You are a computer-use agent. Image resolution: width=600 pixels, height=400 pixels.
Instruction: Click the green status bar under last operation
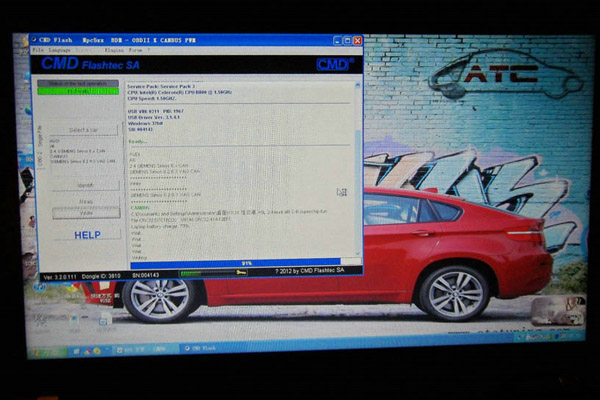78,91
